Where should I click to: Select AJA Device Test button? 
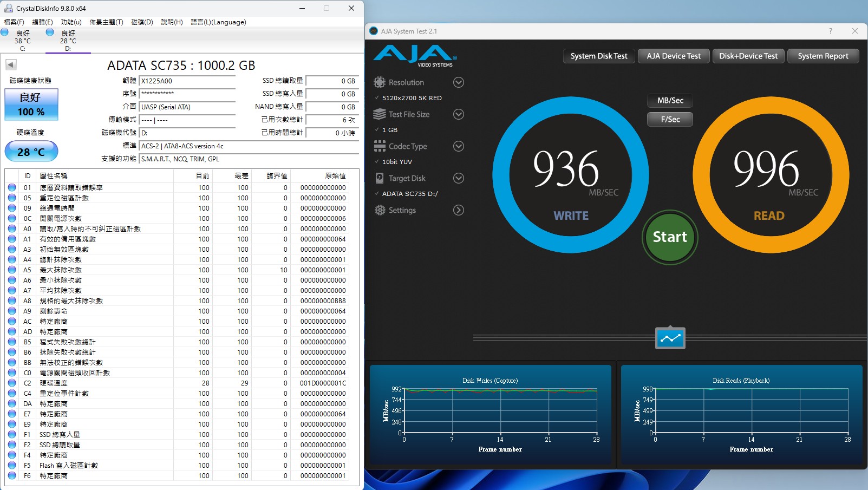[x=674, y=56]
